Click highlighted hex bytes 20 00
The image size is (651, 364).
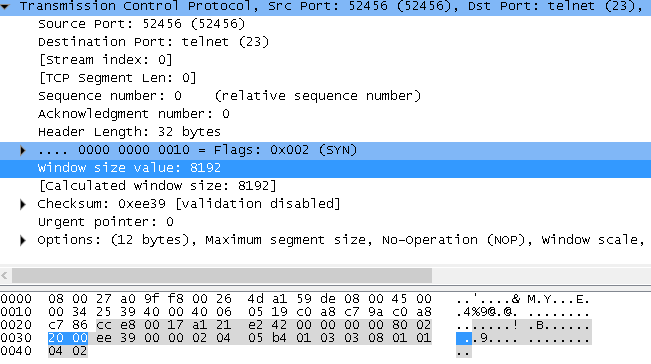pos(68,338)
